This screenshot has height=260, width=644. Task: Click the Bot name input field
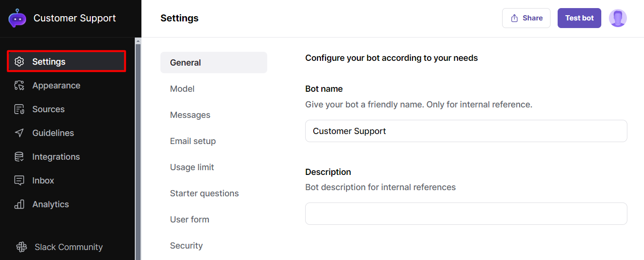click(x=466, y=131)
